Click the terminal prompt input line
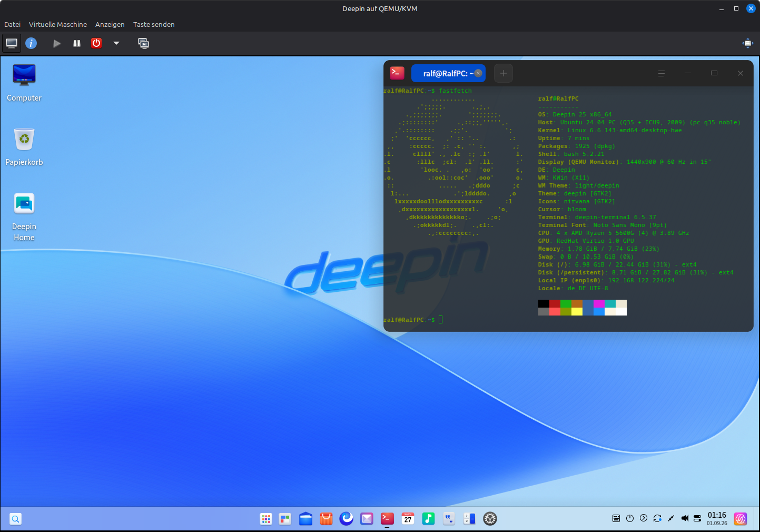Image resolution: width=760 pixels, height=532 pixels. pyautogui.click(x=568, y=320)
